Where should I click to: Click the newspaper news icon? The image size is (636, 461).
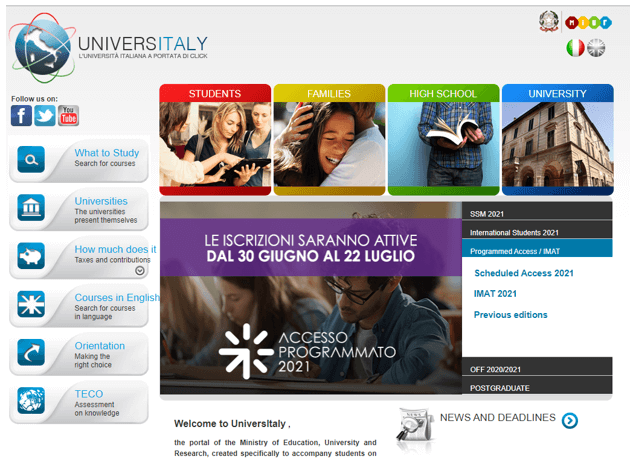pos(415,425)
